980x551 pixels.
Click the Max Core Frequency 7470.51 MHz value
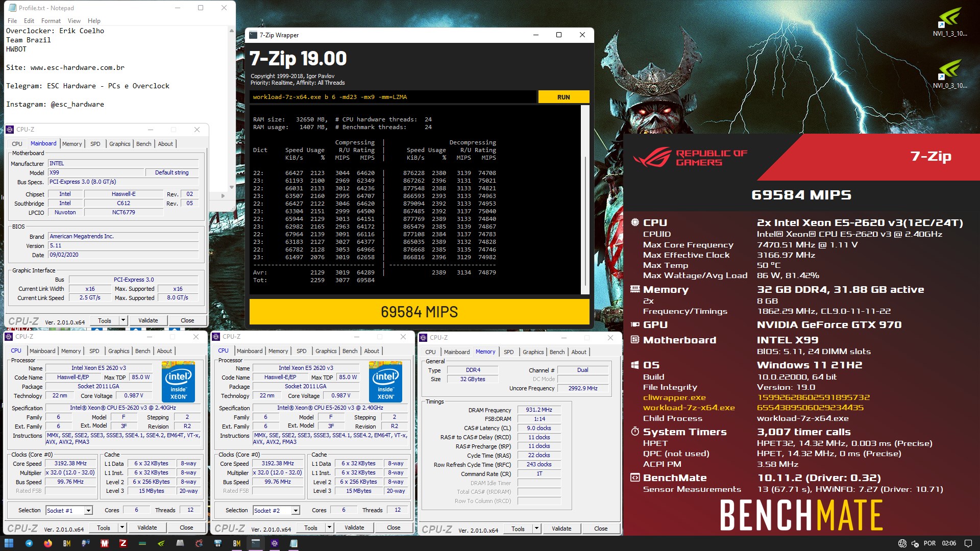pos(807,245)
